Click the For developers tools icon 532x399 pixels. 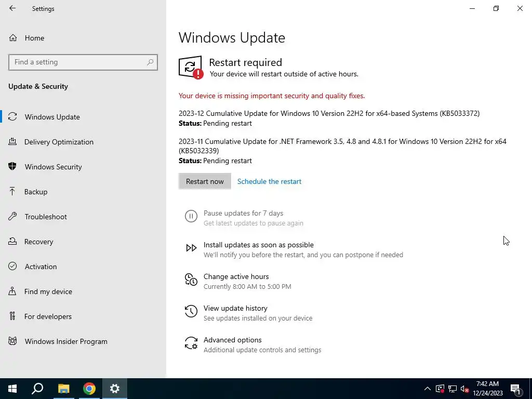(x=12, y=316)
